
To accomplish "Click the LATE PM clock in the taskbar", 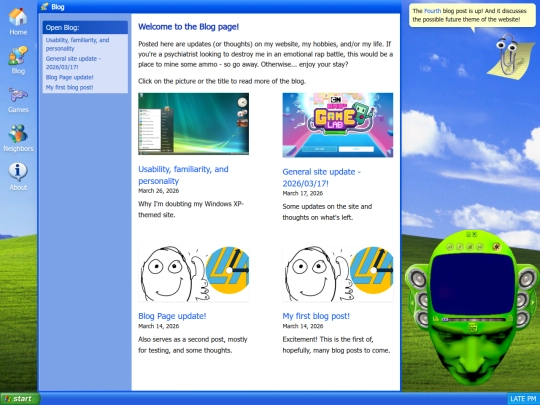I will click(x=523, y=399).
